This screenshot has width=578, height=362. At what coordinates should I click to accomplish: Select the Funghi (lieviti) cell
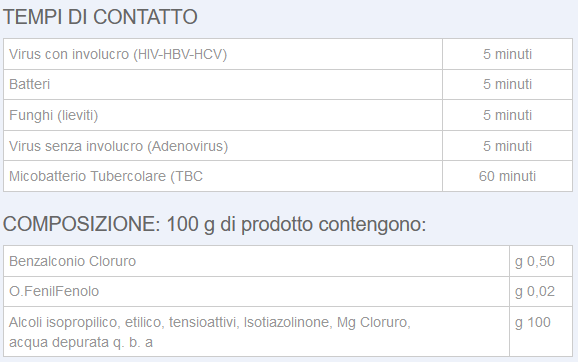(223, 115)
